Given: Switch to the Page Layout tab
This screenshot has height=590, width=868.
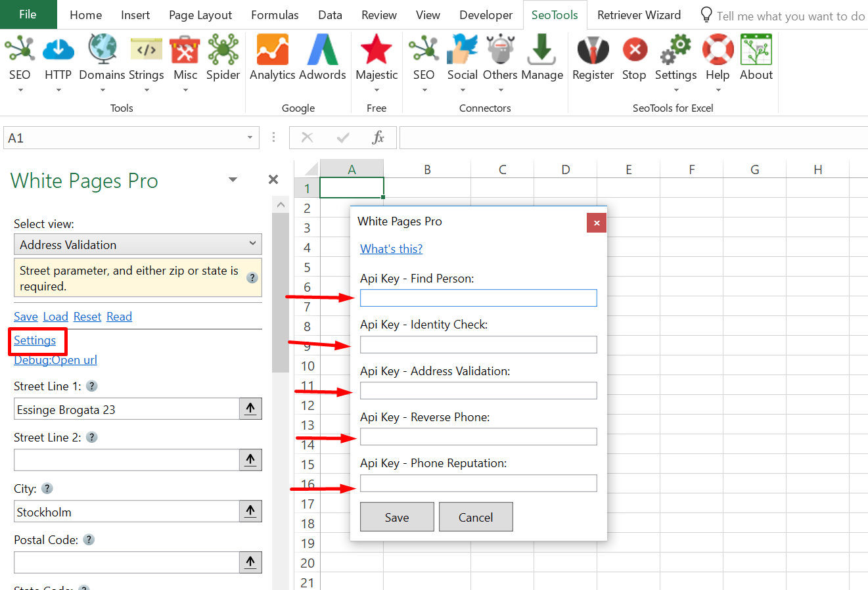Looking at the screenshot, I should [x=200, y=15].
